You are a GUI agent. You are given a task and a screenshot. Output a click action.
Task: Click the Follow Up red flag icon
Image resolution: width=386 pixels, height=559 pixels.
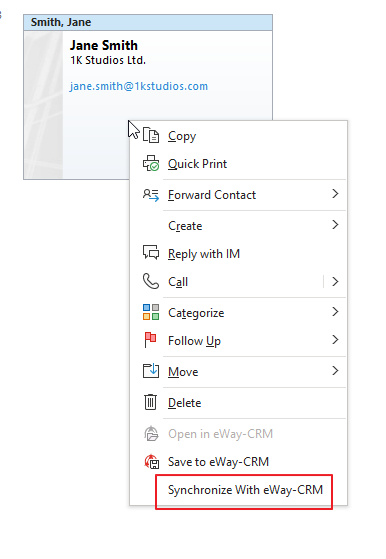(150, 340)
